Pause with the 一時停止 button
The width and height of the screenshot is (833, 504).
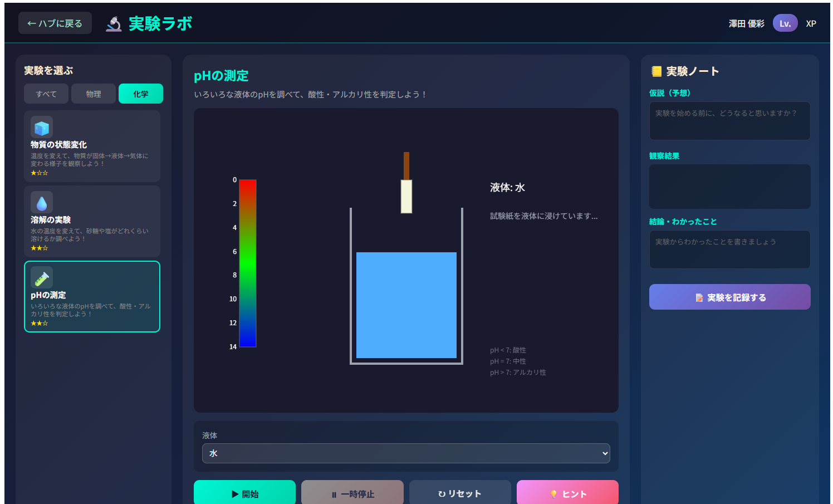pos(352,493)
